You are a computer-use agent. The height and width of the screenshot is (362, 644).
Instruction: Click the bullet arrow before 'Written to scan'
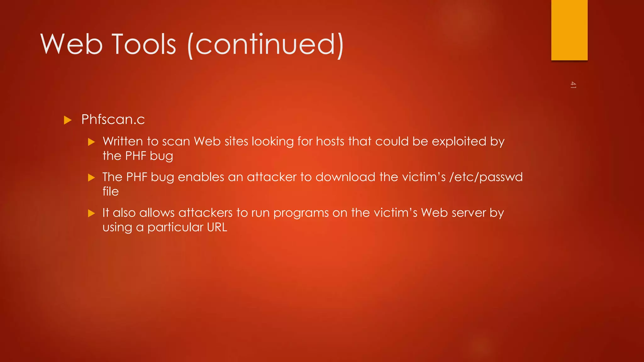92,142
